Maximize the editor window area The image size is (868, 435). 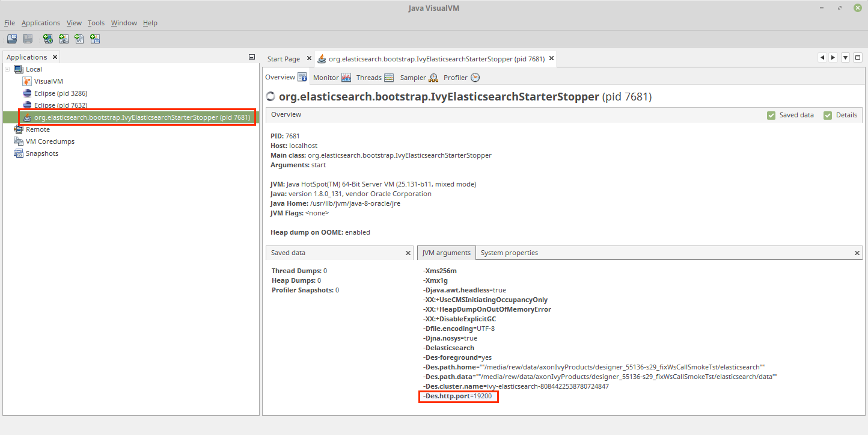point(858,58)
